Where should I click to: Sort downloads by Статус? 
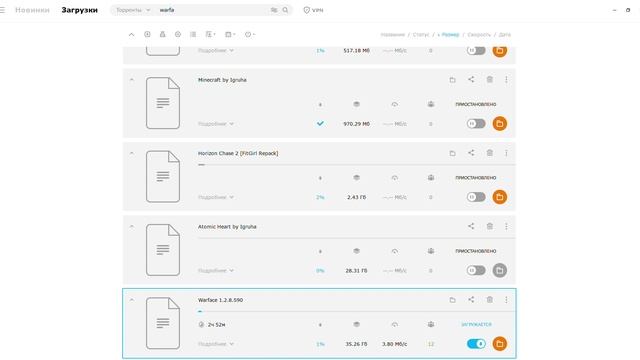pos(421,35)
